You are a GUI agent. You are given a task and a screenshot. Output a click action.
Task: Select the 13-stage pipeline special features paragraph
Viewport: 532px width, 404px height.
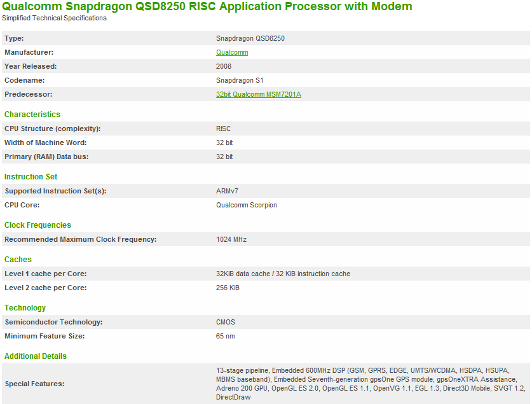pos(371,384)
